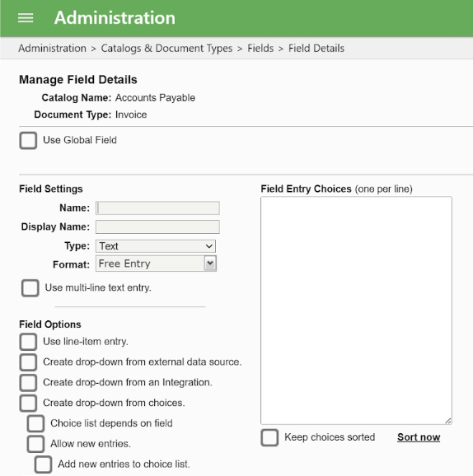Go to Administration breadcrumb
The height and width of the screenshot is (476, 473).
(52, 49)
